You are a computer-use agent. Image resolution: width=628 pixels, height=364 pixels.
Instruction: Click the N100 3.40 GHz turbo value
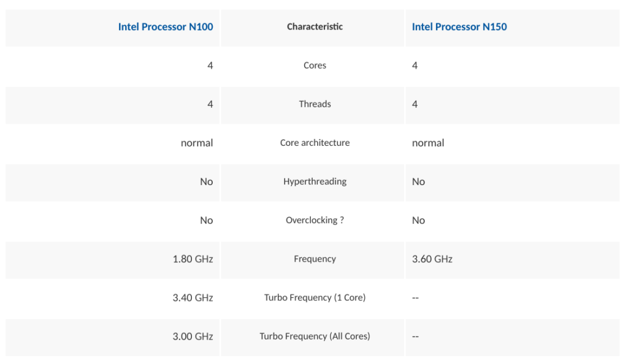coord(193,297)
